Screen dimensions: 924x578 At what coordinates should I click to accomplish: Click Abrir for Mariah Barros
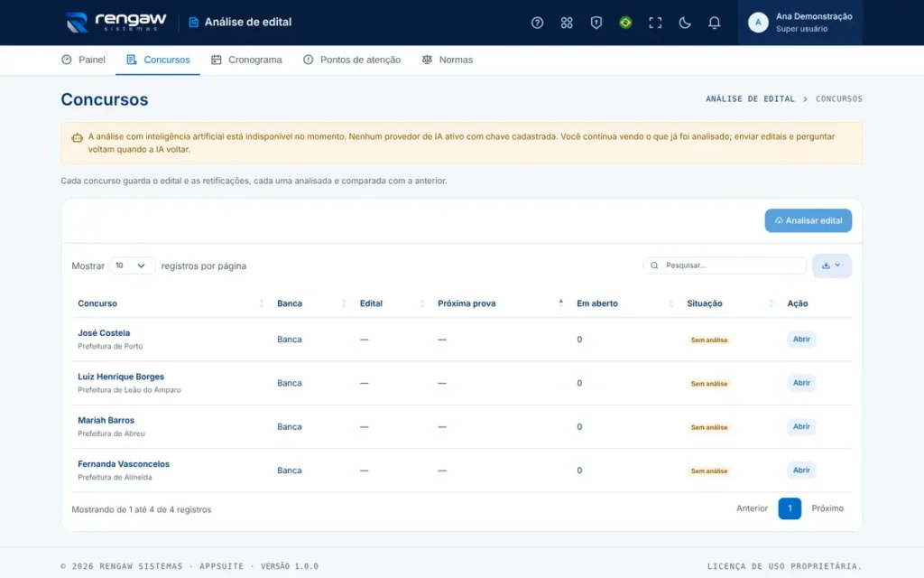coord(801,426)
